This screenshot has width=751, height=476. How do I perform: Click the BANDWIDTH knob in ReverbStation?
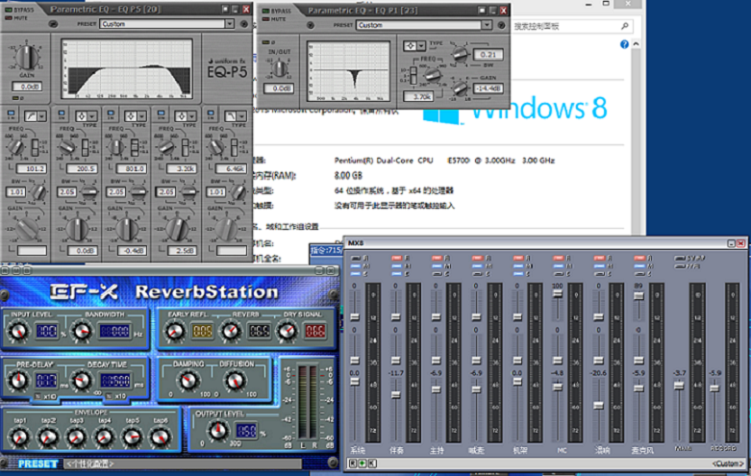point(81,331)
